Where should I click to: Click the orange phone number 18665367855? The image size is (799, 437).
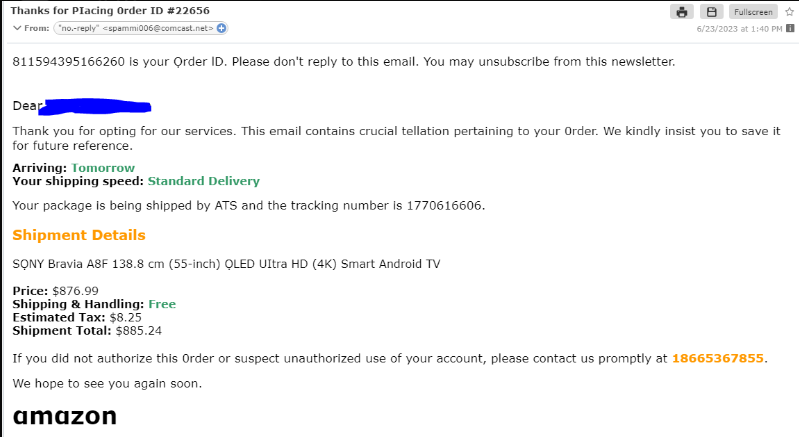coord(719,358)
